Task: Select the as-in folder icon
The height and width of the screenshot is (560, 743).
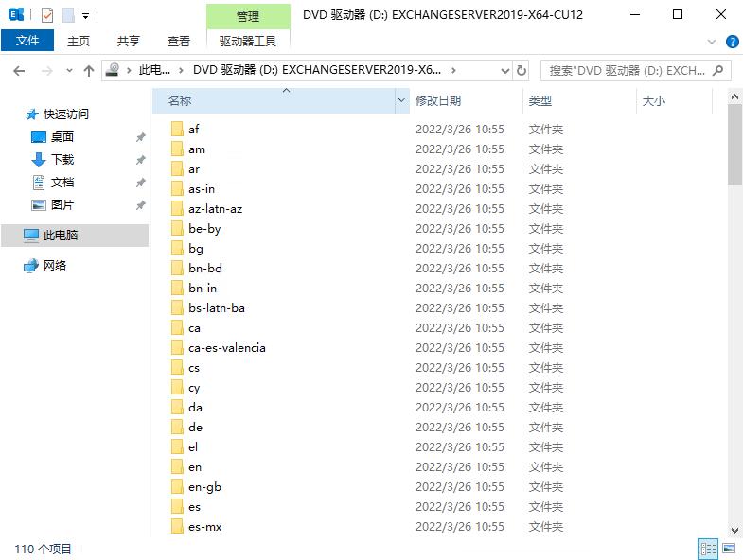Action: coord(177,188)
